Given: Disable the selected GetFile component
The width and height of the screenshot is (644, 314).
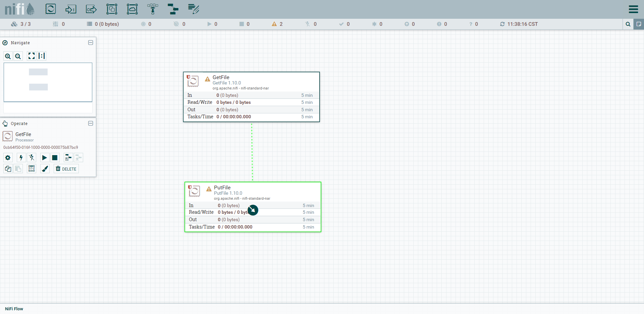Looking at the screenshot, I should (x=32, y=158).
